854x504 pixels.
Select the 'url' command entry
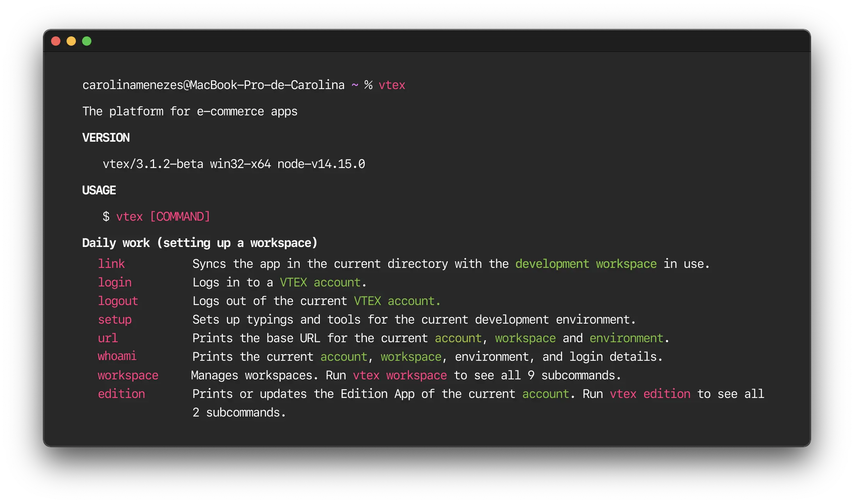108,338
